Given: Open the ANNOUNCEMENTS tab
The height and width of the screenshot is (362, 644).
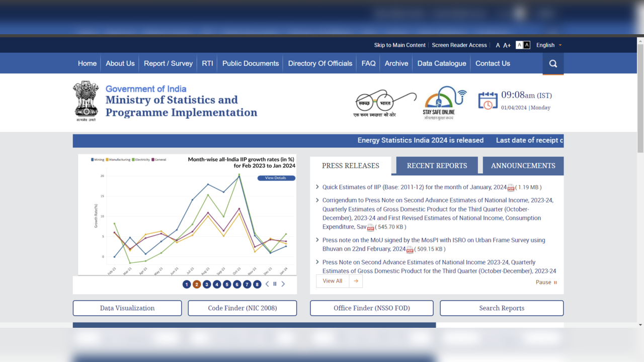Looking at the screenshot, I should coord(523,165).
